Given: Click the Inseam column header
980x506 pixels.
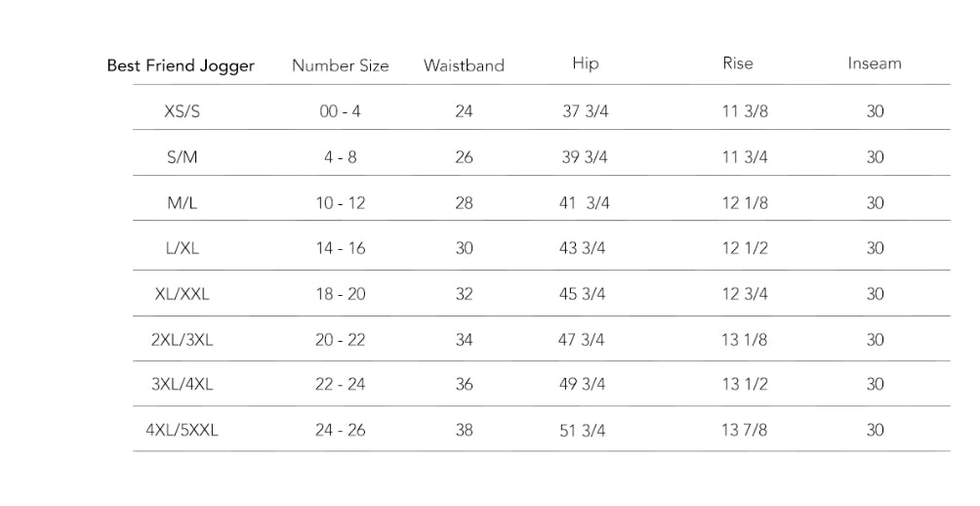Looking at the screenshot, I should click(875, 63).
